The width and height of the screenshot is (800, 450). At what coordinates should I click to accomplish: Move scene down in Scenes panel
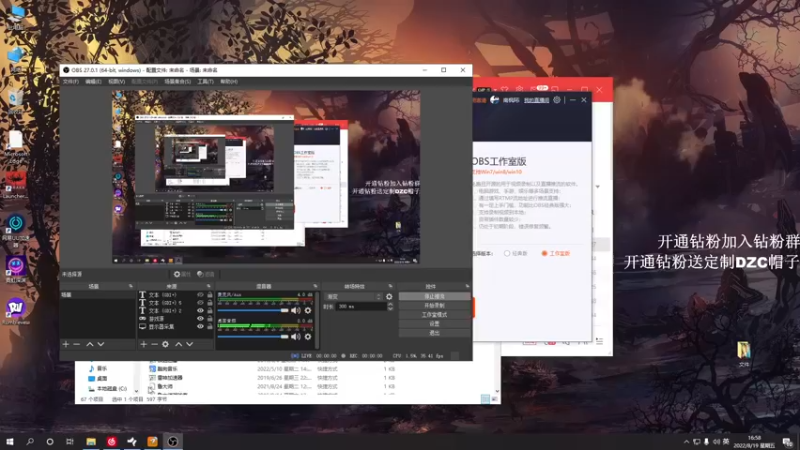[x=101, y=344]
